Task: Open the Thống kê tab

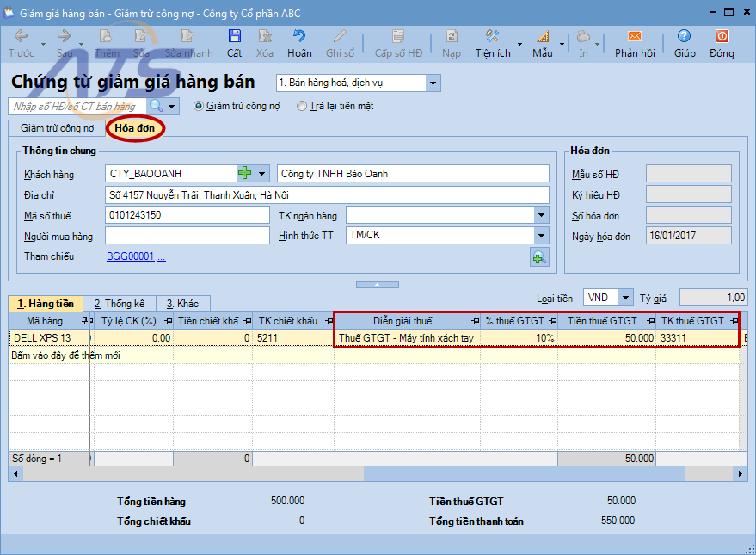Action: click(119, 304)
